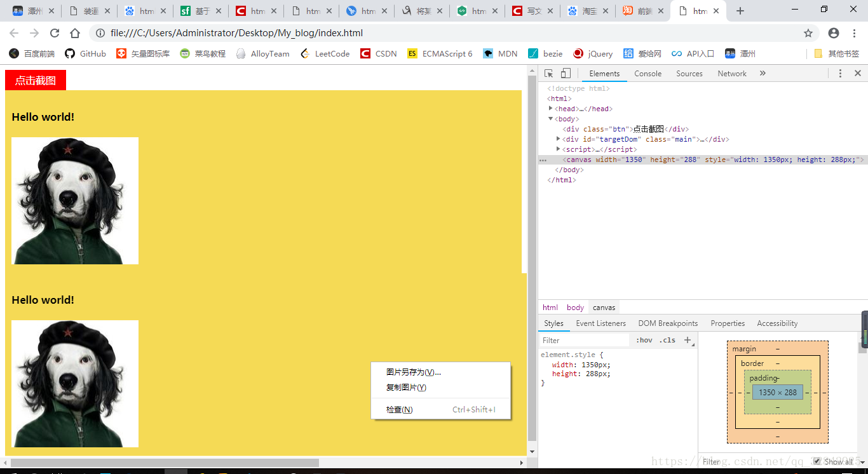Open the ellipsis actions on canvas row
Screen dimensions: 868x474
point(543,160)
